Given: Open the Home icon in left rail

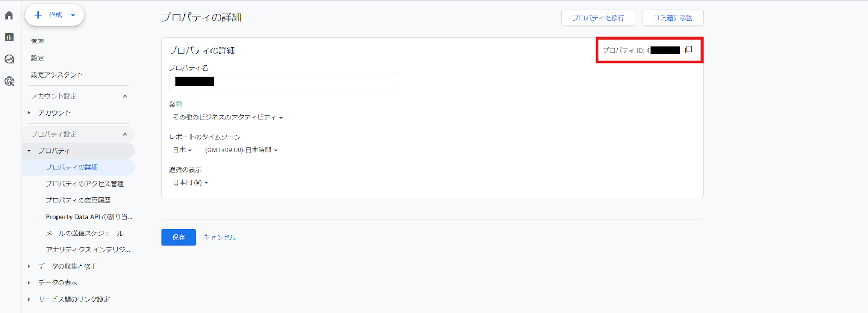Looking at the screenshot, I should pyautogui.click(x=9, y=15).
